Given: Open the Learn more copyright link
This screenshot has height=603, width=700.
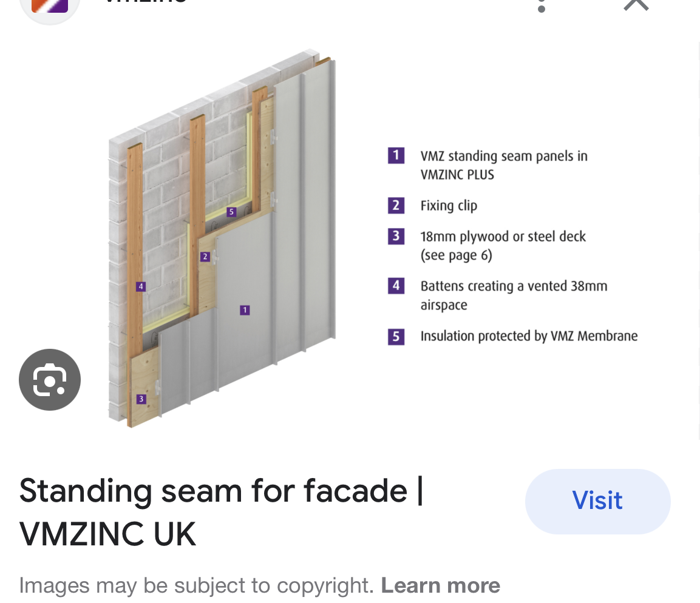Looking at the screenshot, I should [440, 585].
